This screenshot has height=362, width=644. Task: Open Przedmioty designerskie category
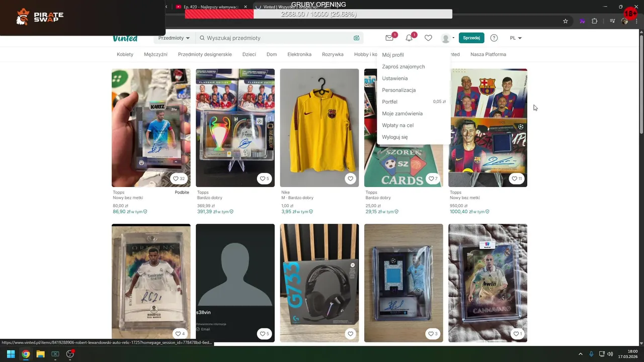[x=205, y=54]
